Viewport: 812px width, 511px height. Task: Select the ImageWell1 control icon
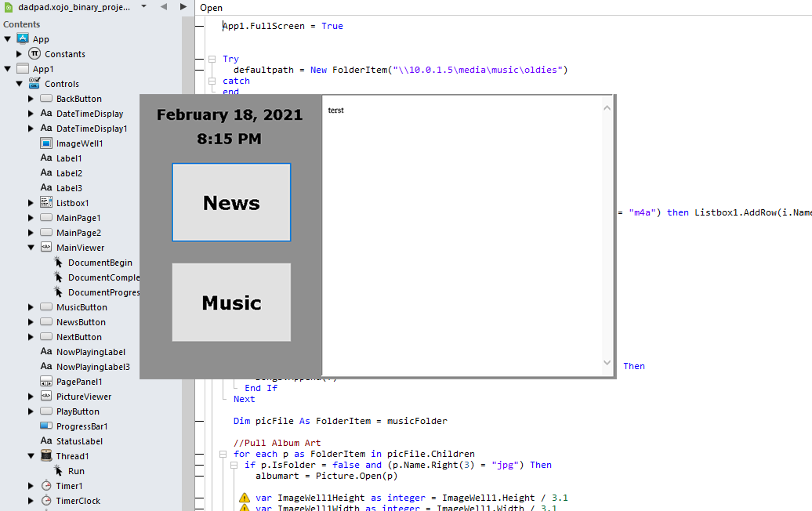(x=46, y=143)
